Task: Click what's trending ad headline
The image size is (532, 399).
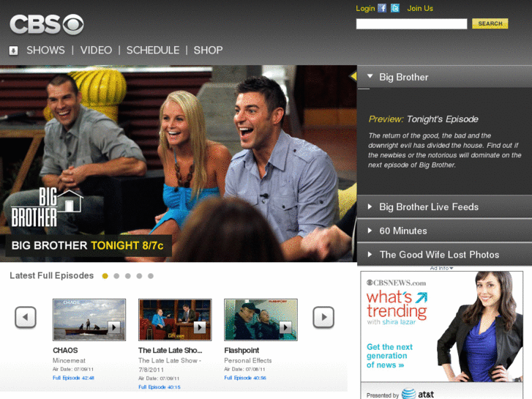Action: pyautogui.click(x=397, y=305)
